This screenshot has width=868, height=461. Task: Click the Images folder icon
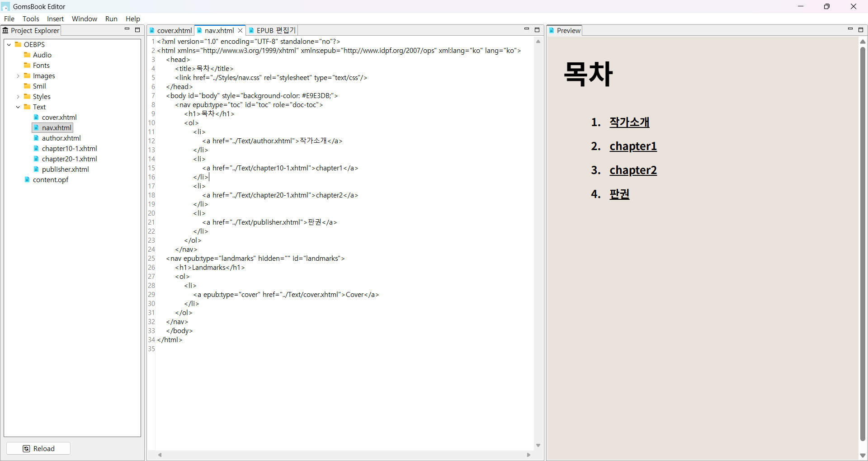click(x=27, y=75)
